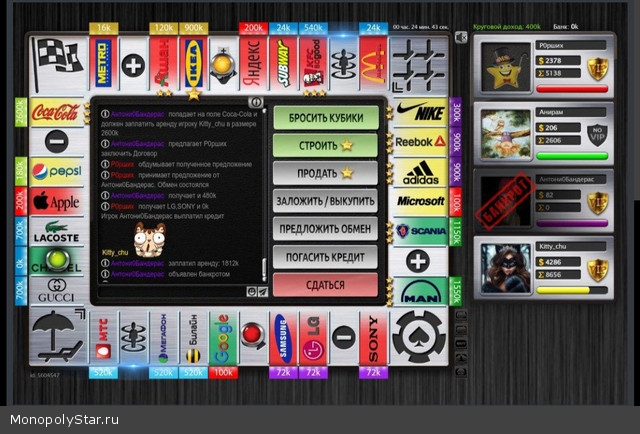Viewport: 640px width, 434px height.
Task: Click ПОГАСИТЬ КРЕДИТ button
Action: coord(326,257)
